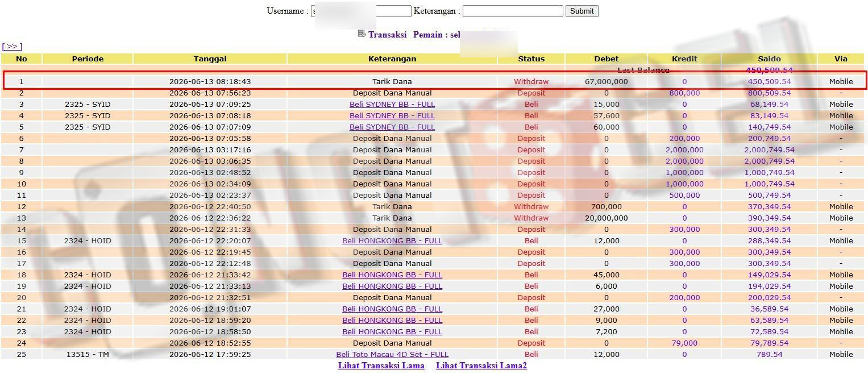Click the Transaksi heading text

(387, 35)
